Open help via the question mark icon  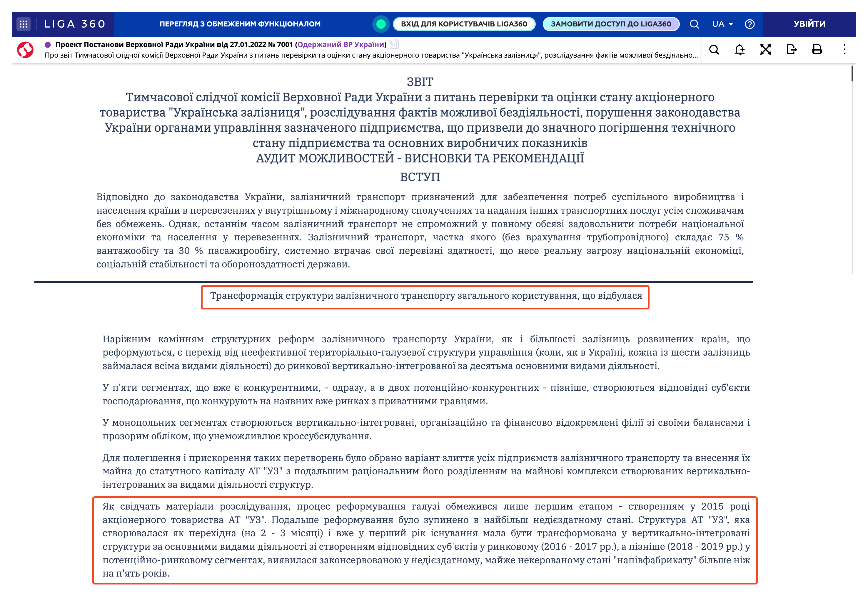(x=750, y=24)
